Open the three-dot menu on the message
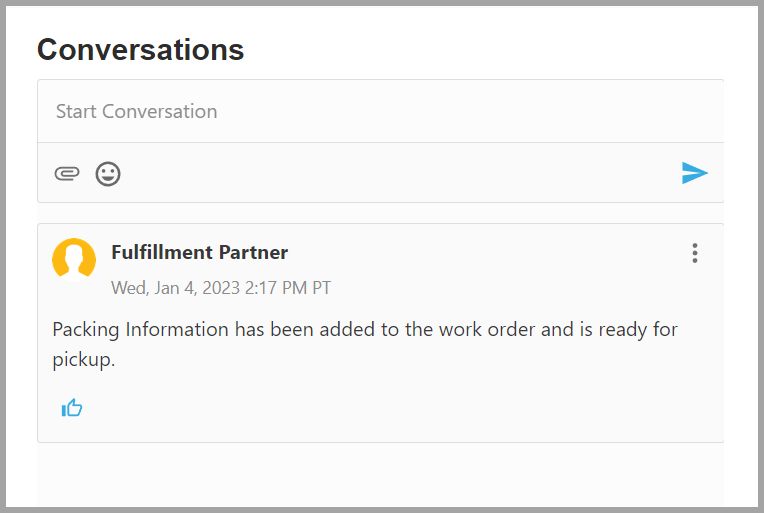This screenshot has width=764, height=513. tap(695, 253)
